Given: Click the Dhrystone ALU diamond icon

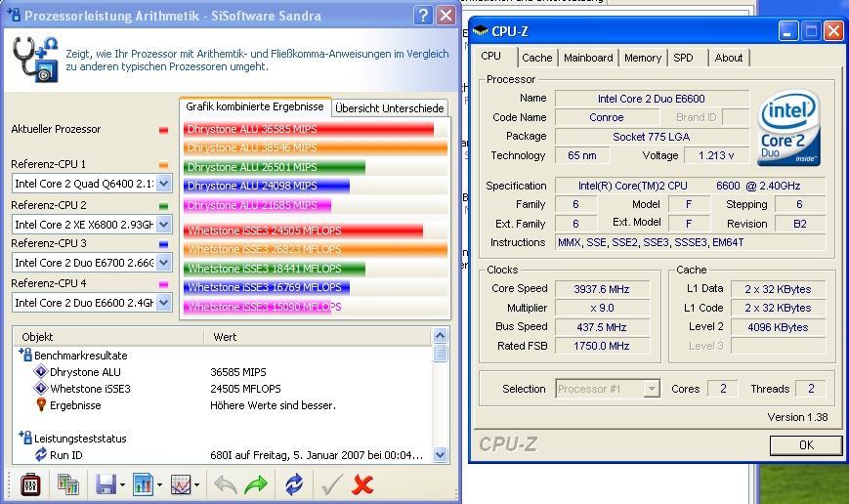Looking at the screenshot, I should [41, 372].
